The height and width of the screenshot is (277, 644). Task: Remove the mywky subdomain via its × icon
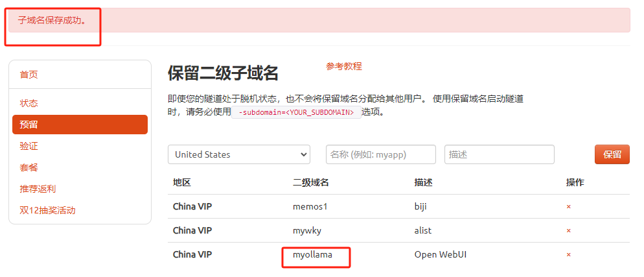568,230
